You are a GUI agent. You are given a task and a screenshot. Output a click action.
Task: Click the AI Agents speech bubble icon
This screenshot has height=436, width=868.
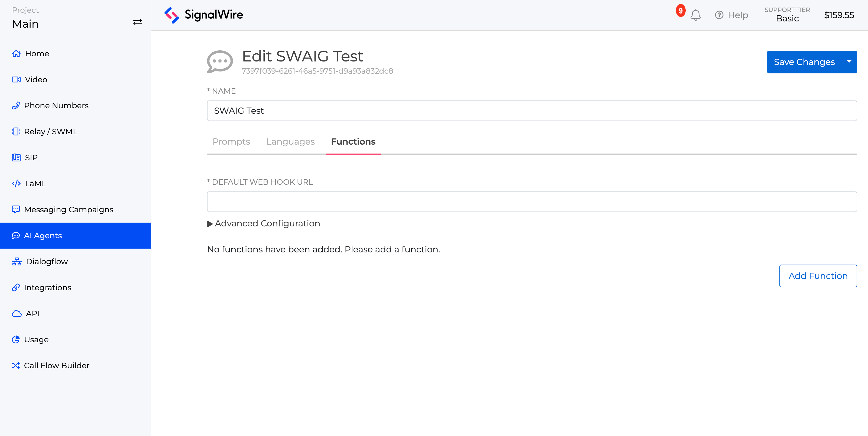coord(16,236)
